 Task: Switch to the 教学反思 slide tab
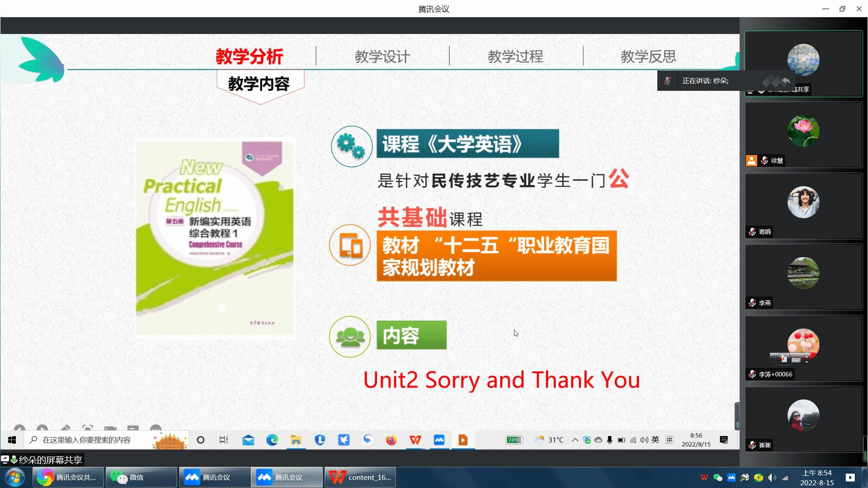point(648,56)
